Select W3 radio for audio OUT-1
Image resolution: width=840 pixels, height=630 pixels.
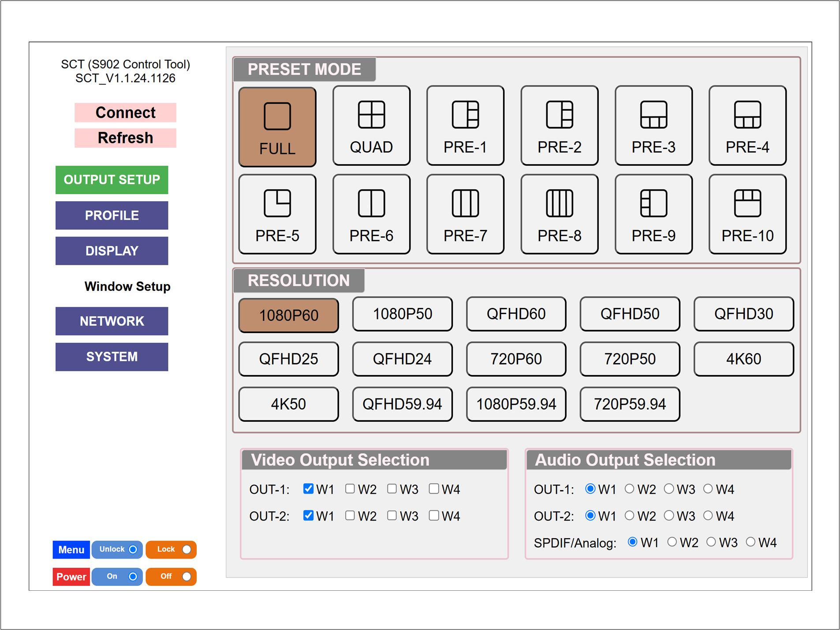click(669, 489)
